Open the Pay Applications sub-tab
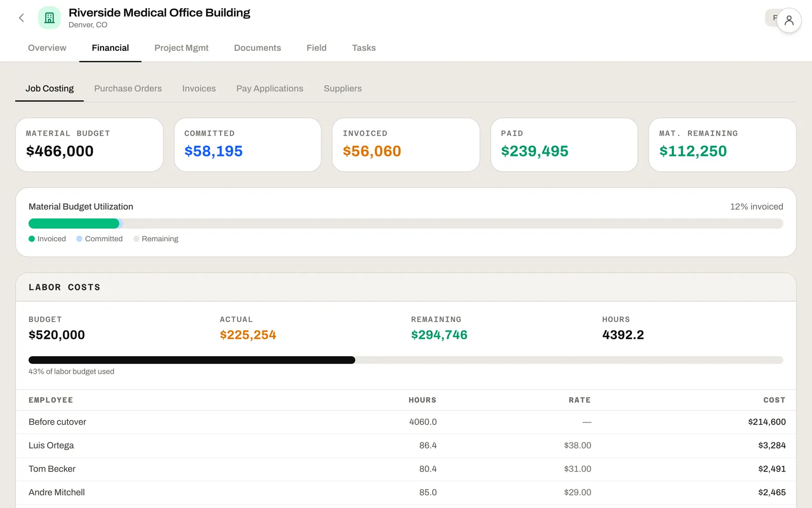 point(269,88)
